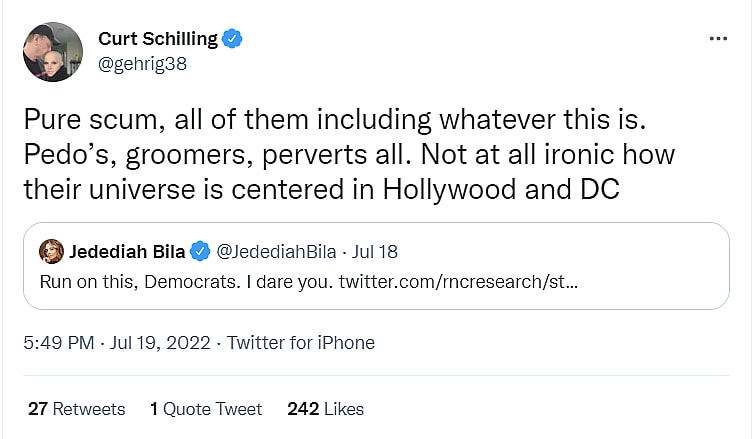This screenshot has width=754, height=439.
Task: Click Curt Schilling's profile avatar
Action: (52, 52)
